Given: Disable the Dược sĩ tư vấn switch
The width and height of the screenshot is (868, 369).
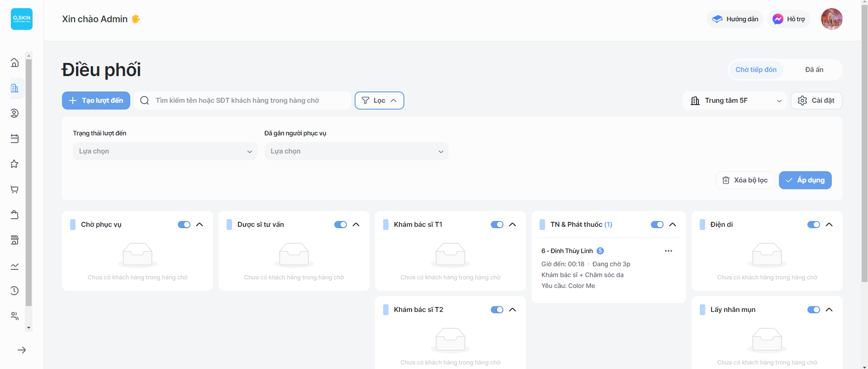Looking at the screenshot, I should [340, 225].
